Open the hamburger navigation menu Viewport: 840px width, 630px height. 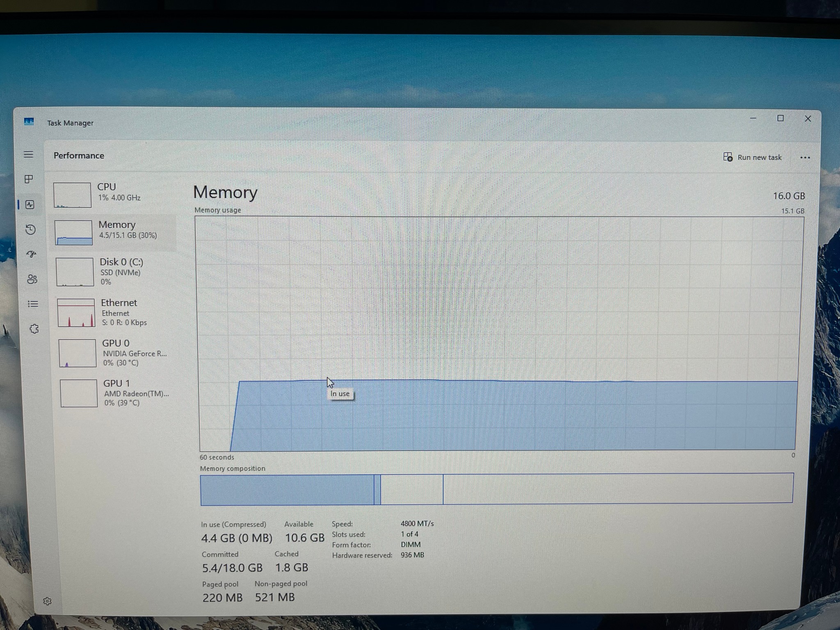click(x=28, y=155)
